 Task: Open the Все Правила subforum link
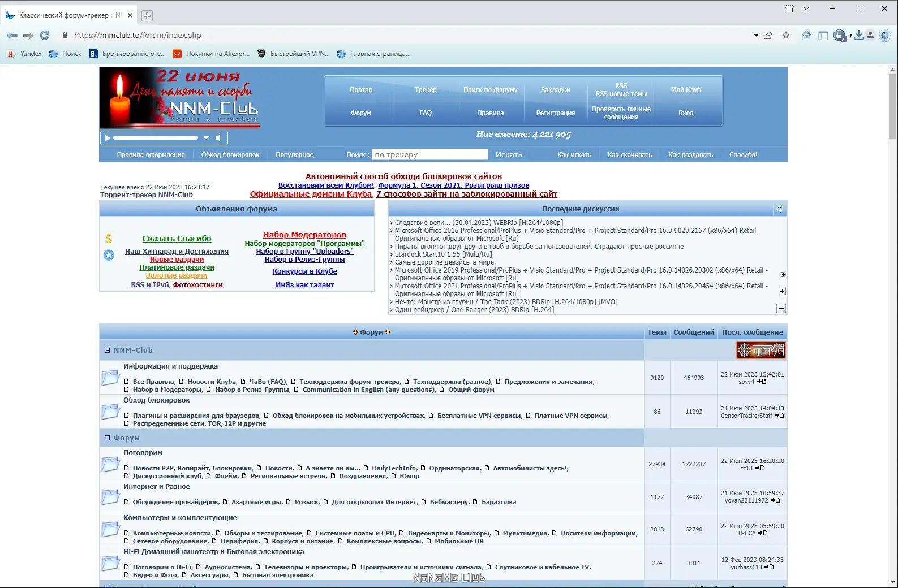pos(153,382)
